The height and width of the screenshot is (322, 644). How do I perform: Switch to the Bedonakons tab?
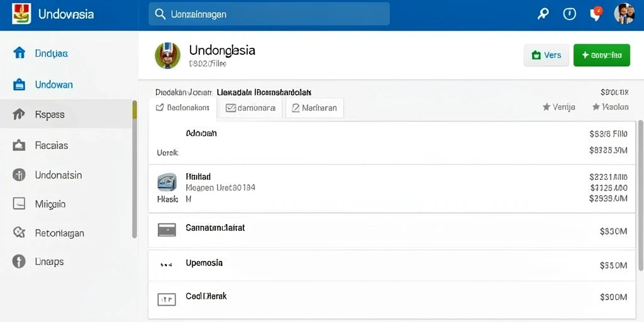pyautogui.click(x=183, y=108)
